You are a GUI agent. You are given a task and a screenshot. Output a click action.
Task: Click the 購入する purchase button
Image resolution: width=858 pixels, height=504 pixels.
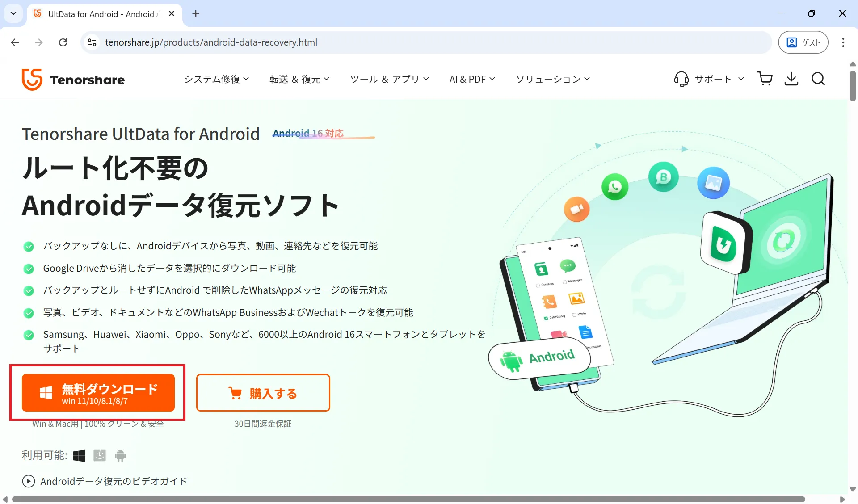(263, 393)
